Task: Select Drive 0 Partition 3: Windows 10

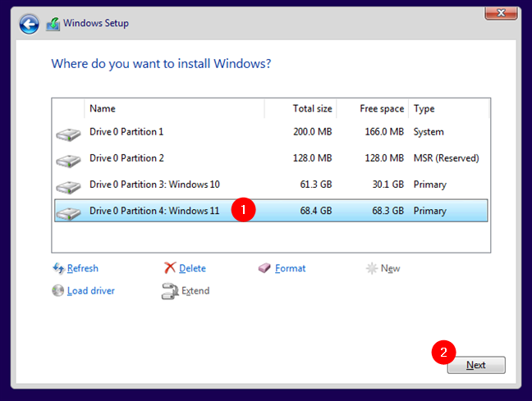Action: click(271, 185)
